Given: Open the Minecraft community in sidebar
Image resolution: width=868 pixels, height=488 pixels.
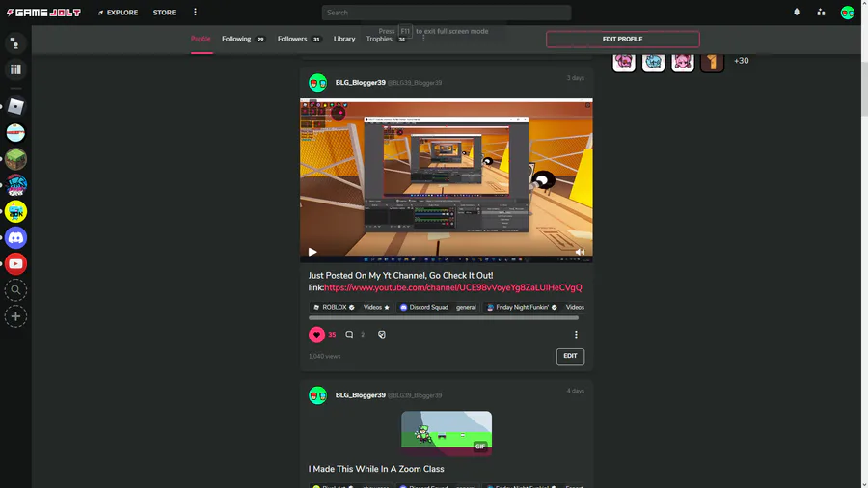Looking at the screenshot, I should pos(15,159).
